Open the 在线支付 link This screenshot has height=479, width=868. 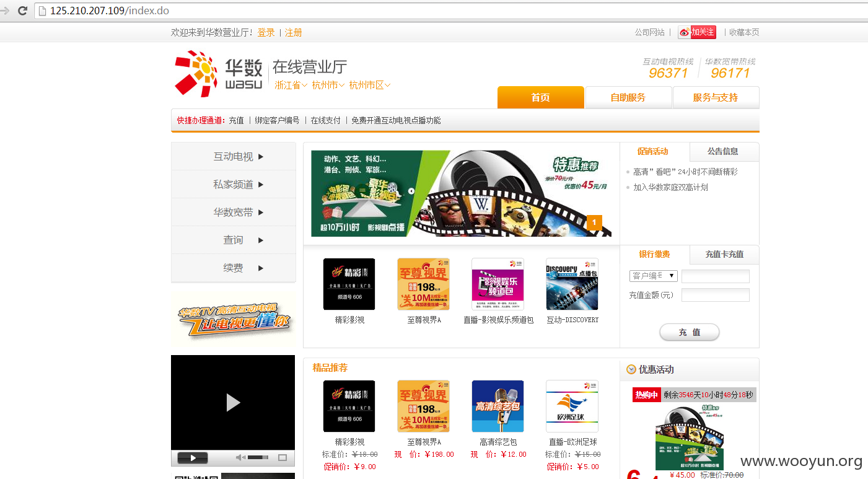pyautogui.click(x=326, y=120)
